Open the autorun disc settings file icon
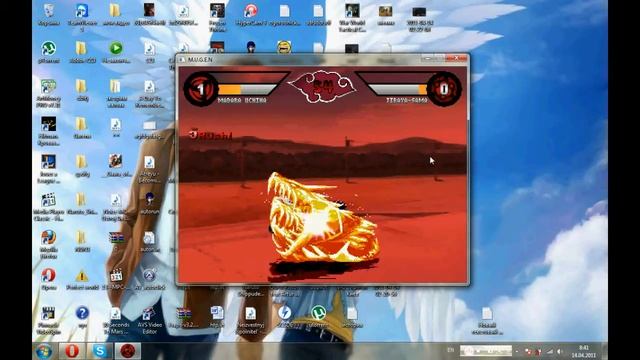 click(149, 238)
